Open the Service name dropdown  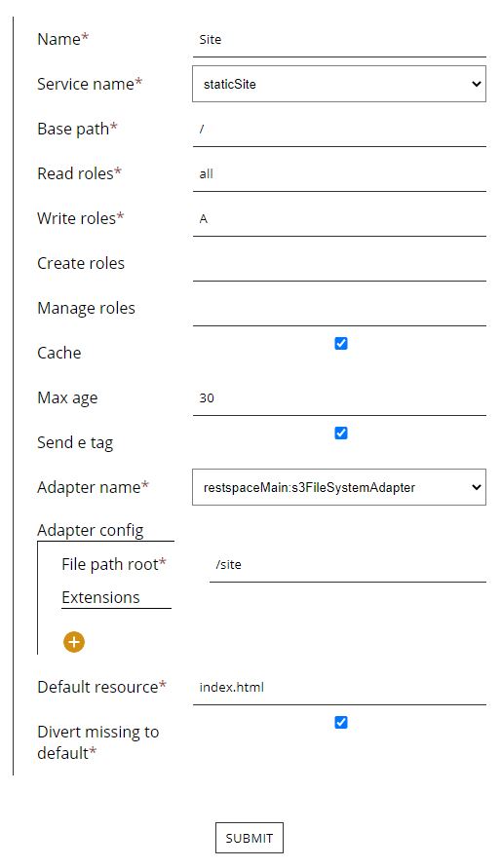(339, 84)
